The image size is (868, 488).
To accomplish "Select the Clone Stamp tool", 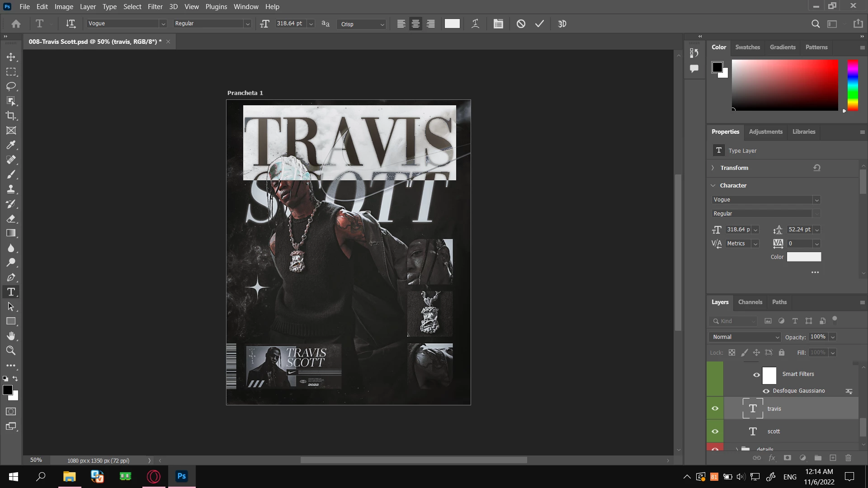I will coord(11,189).
